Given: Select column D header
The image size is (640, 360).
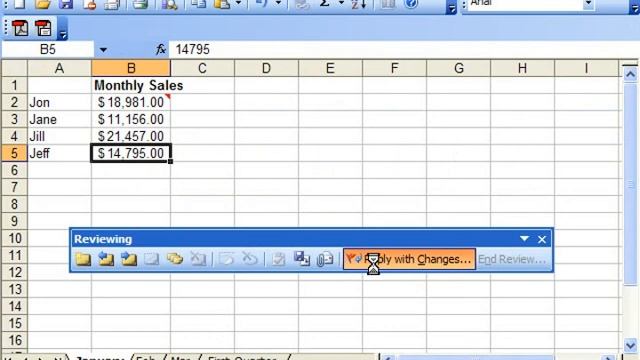Looking at the screenshot, I should (x=267, y=68).
